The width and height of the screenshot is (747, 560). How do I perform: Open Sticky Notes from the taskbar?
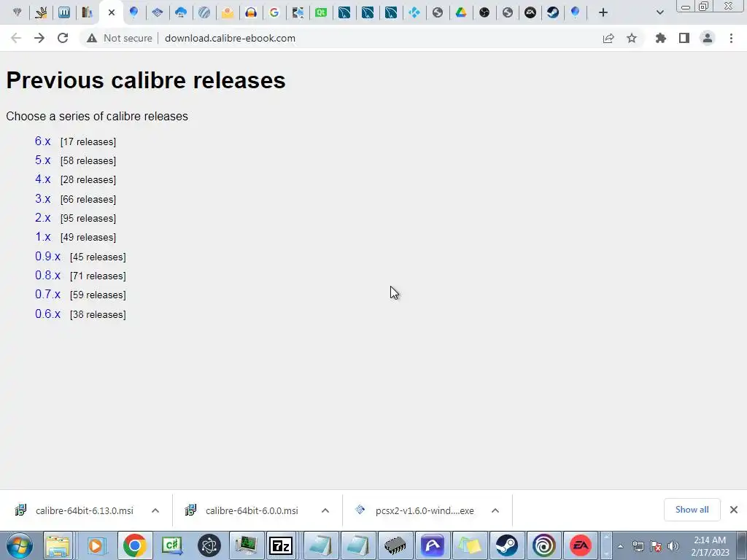(x=470, y=545)
